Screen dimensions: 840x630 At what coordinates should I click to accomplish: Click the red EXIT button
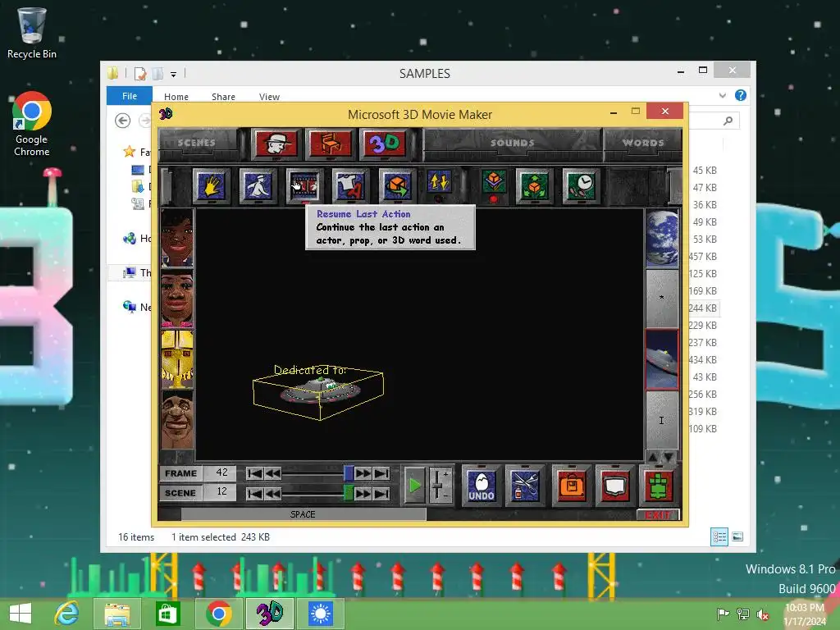tap(658, 515)
